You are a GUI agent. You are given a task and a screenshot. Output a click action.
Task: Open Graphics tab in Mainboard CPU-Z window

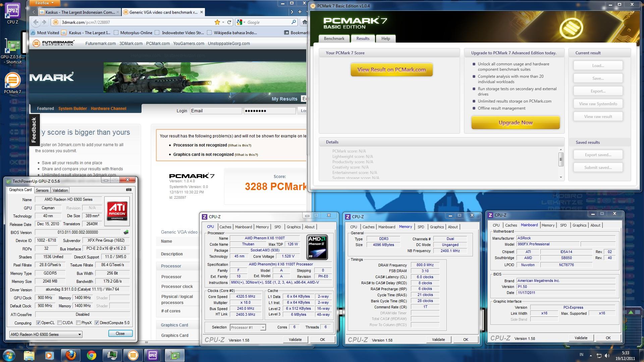[x=579, y=225]
